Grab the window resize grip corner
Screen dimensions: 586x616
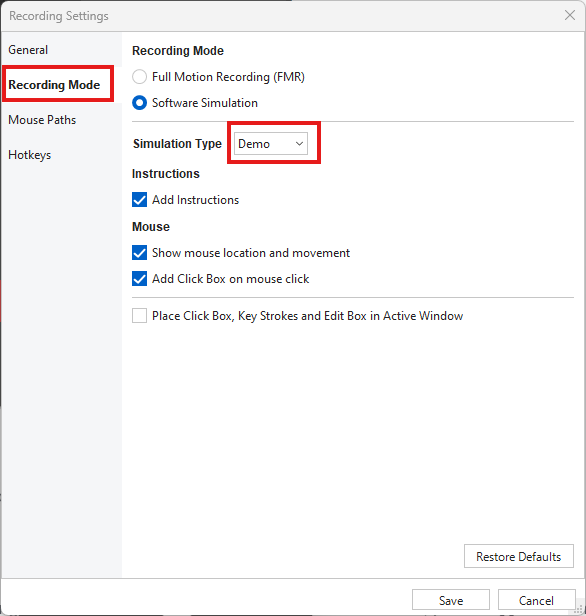pyautogui.click(x=579, y=609)
